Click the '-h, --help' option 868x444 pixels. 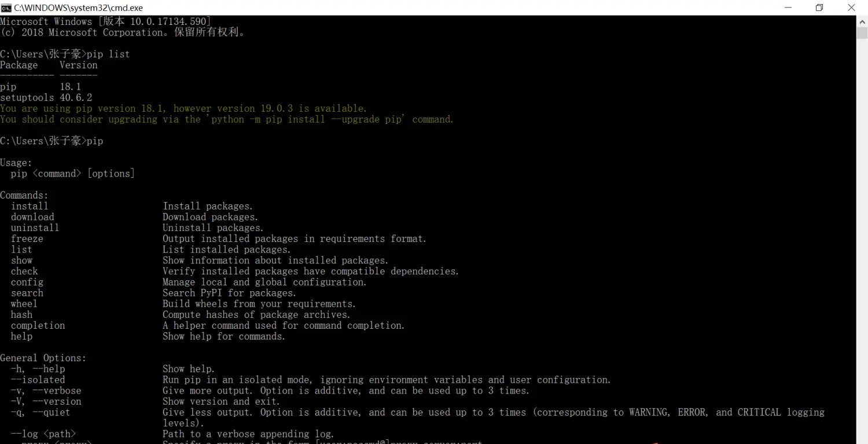[x=38, y=369]
